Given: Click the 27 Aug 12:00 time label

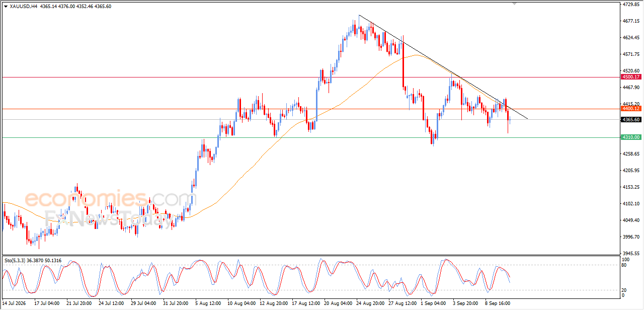Looking at the screenshot, I should coord(403,303).
